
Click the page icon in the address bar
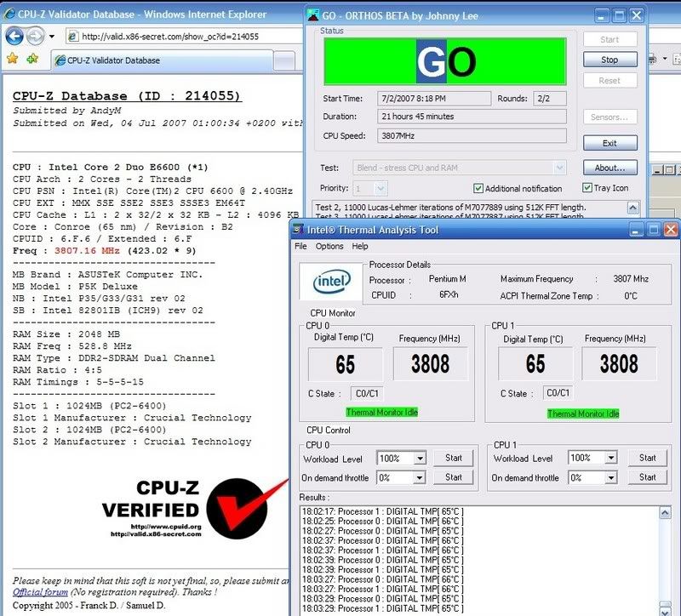[x=73, y=37]
